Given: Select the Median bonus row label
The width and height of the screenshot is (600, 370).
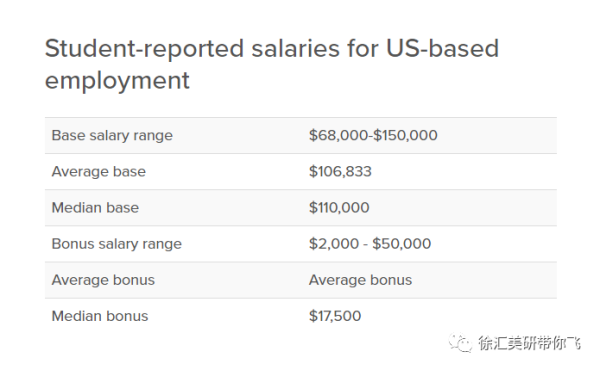Looking at the screenshot, I should (x=100, y=316).
